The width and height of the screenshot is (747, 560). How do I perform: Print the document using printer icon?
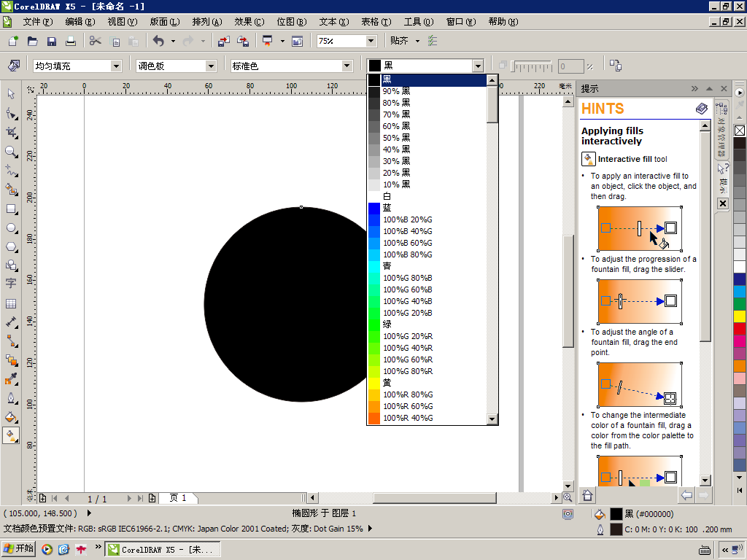[x=71, y=41]
